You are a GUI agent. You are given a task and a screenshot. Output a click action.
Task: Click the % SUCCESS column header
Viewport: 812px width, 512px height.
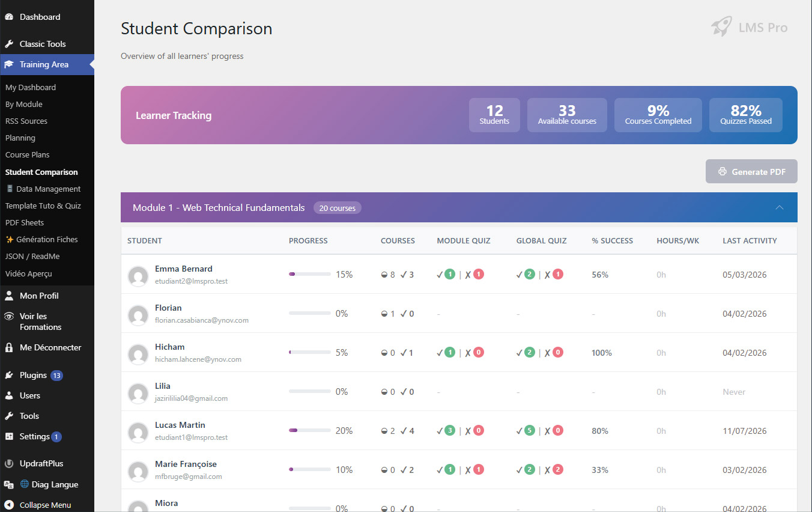tap(612, 240)
